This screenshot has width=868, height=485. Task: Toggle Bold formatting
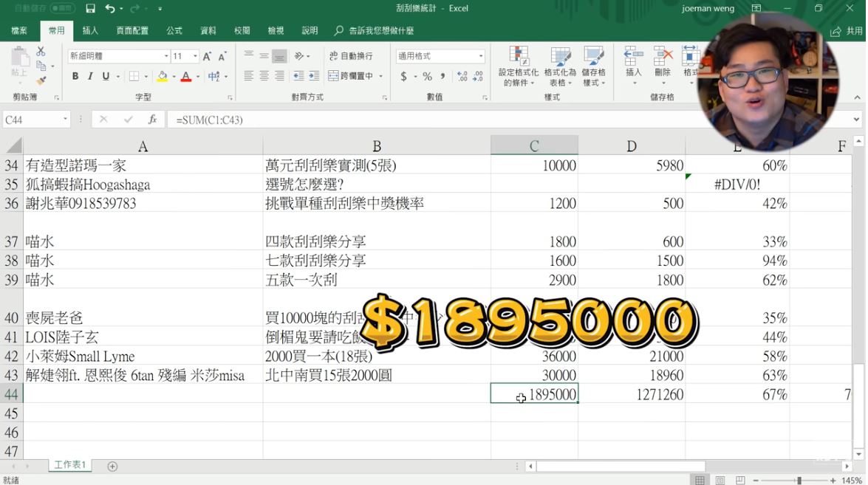click(x=75, y=76)
